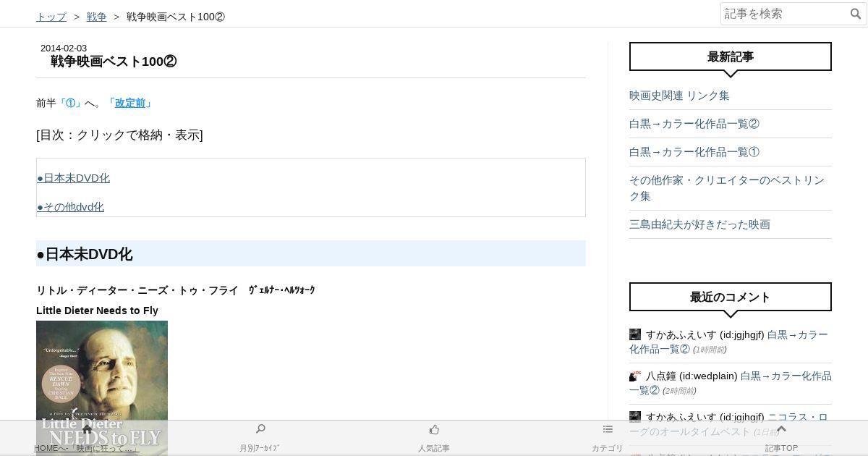This screenshot has height=456, width=868.
Task: Click the Little Dieter Needs to Fly poster
Action: pyautogui.click(x=102, y=388)
